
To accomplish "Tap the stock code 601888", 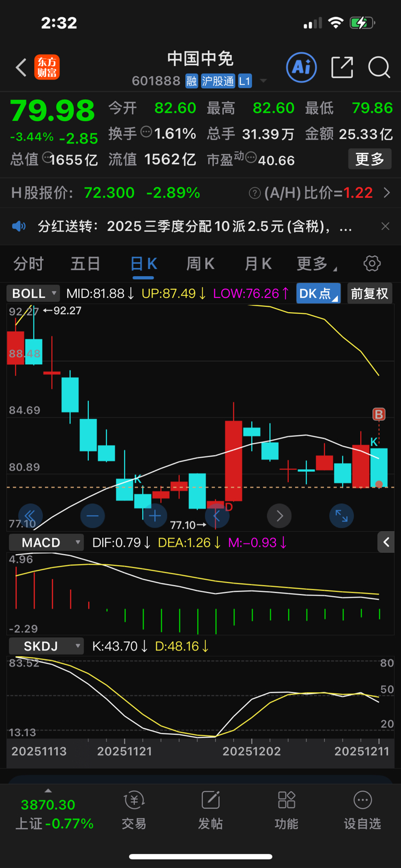I will click(x=156, y=81).
